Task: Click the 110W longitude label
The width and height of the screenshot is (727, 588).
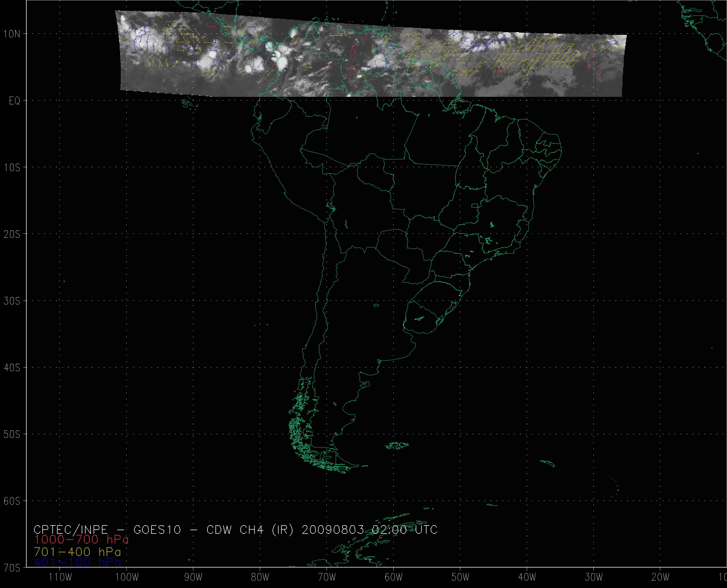Action: tap(60, 577)
